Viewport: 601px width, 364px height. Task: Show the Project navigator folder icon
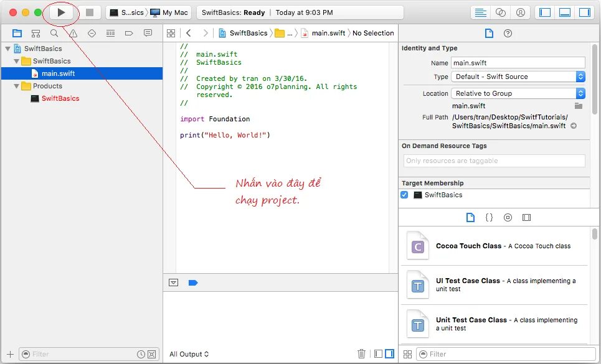click(17, 34)
